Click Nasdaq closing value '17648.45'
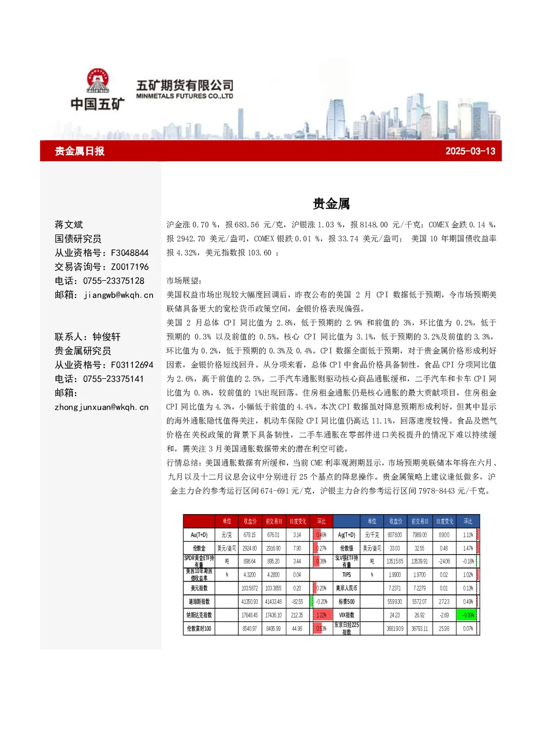 click(249, 615)
